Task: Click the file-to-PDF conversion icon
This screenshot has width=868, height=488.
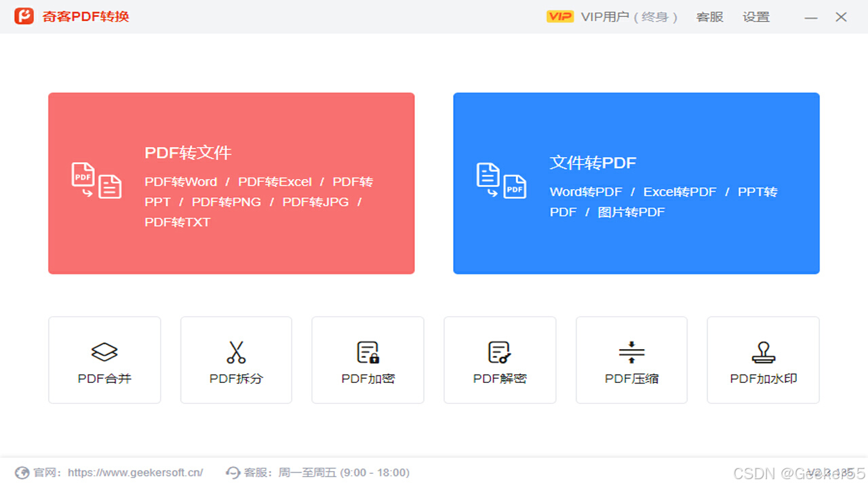Action: coord(501,180)
